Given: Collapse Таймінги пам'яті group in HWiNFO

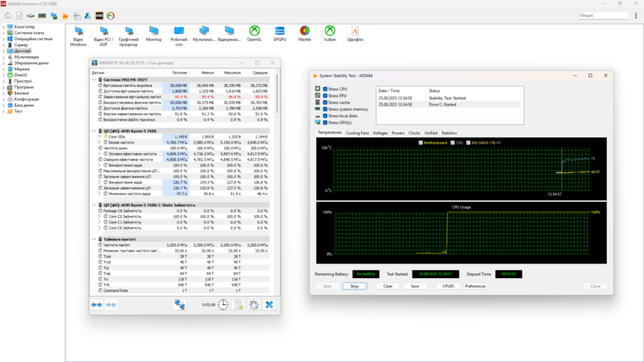Looking at the screenshot, I should 94,239.
